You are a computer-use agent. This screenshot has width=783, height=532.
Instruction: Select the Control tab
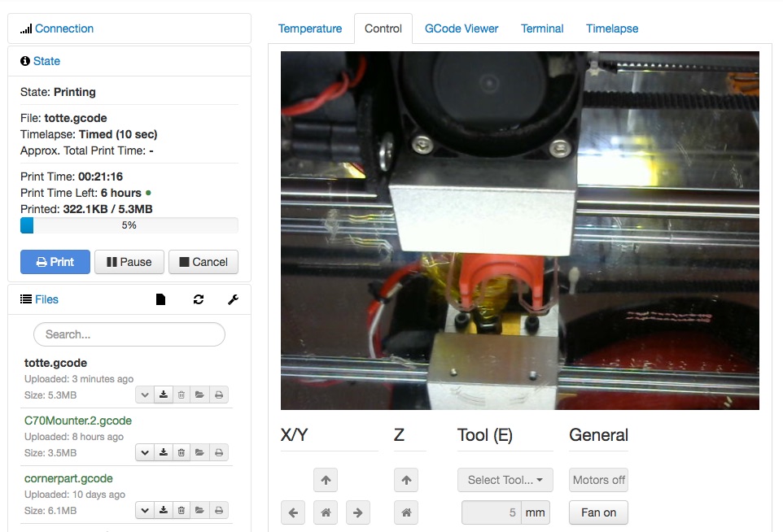383,28
